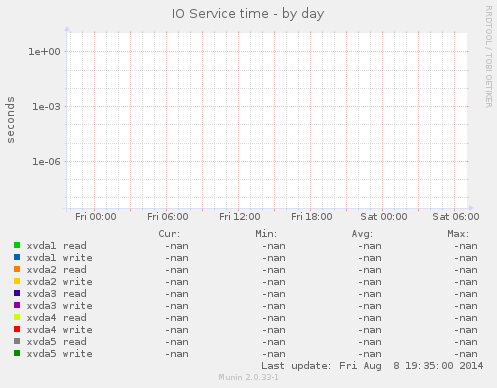
Task: Click the 'IO Service time - by day' title
Action: point(248,14)
